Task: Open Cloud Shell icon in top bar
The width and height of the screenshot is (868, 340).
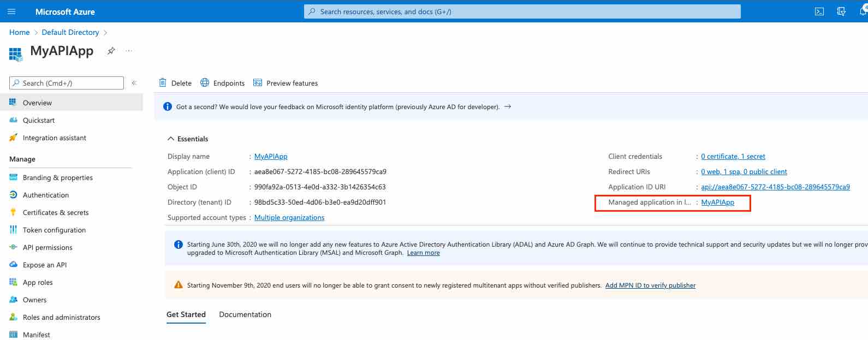Action: (819, 11)
